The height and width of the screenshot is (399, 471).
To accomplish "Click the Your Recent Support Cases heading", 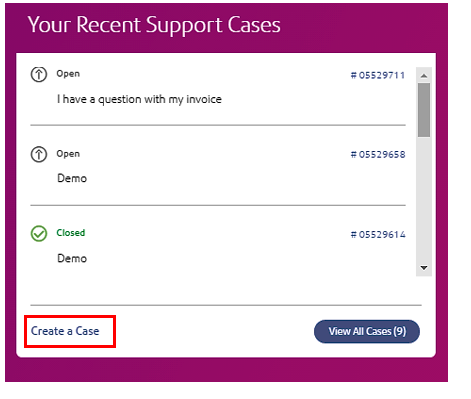I will [154, 25].
